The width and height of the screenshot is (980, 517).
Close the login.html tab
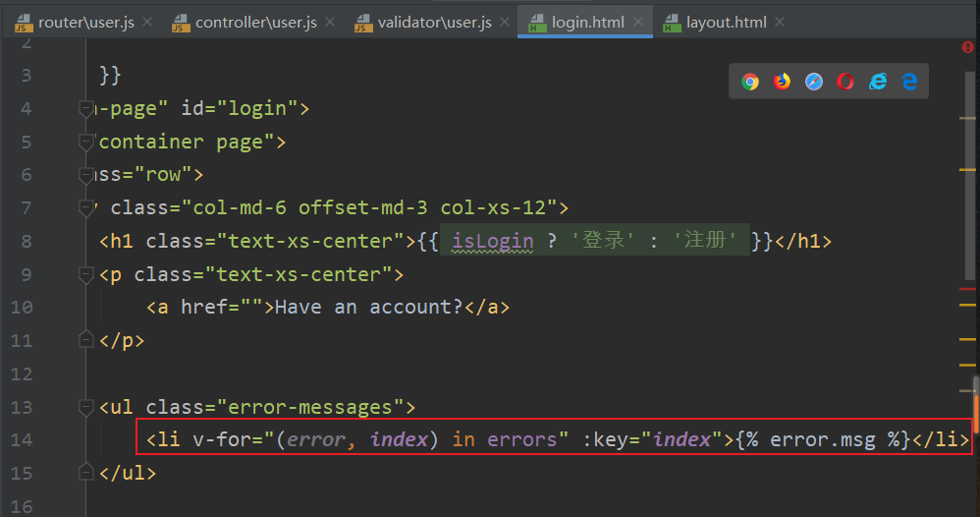[638, 22]
